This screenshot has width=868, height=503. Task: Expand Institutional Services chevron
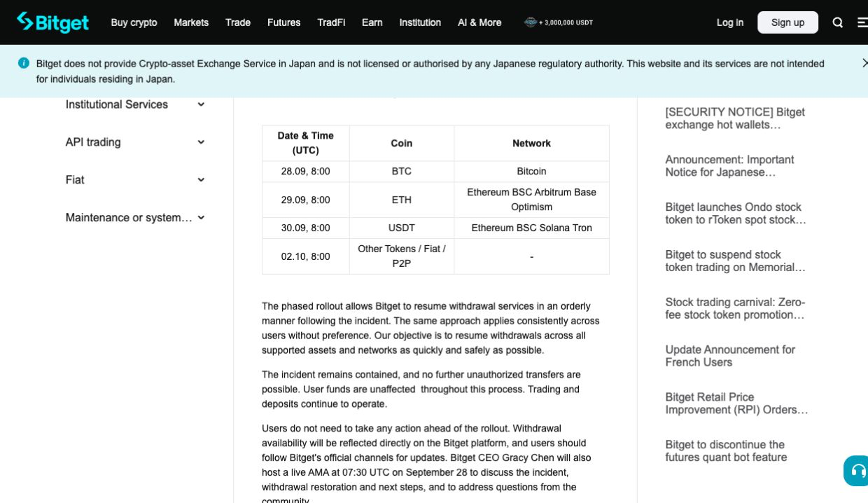pos(201,104)
